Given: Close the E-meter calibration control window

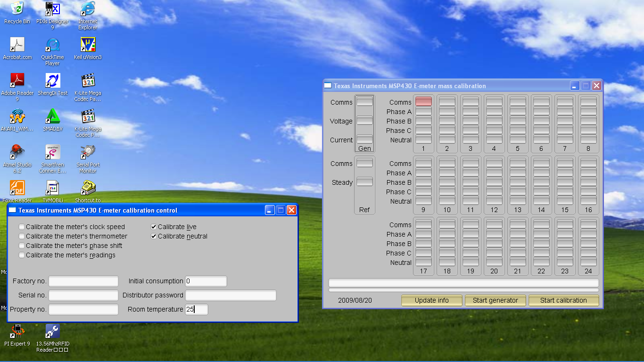Looking at the screenshot, I should coord(291,210).
